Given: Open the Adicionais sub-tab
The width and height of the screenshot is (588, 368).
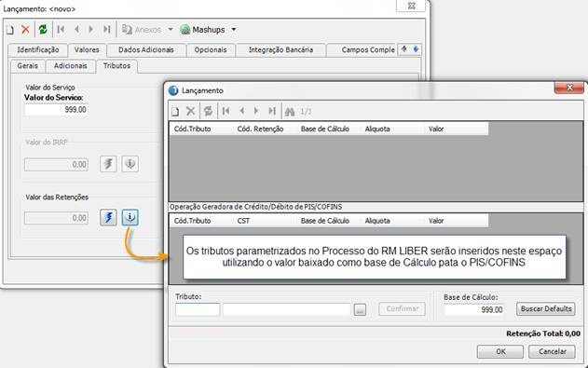Looking at the screenshot, I should pyautogui.click(x=71, y=66).
